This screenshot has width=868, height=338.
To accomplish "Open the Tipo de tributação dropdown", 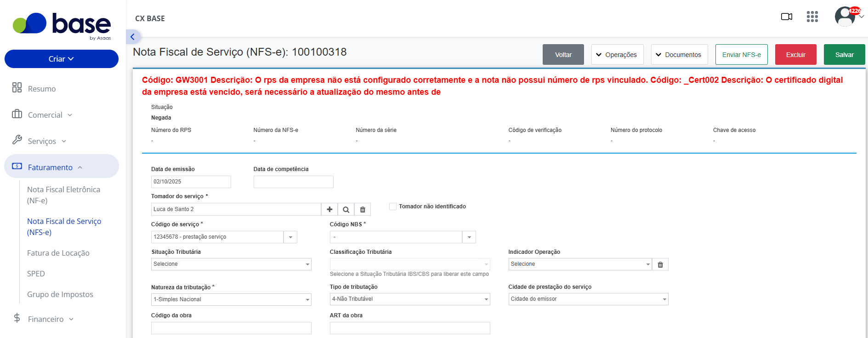I will [410, 299].
